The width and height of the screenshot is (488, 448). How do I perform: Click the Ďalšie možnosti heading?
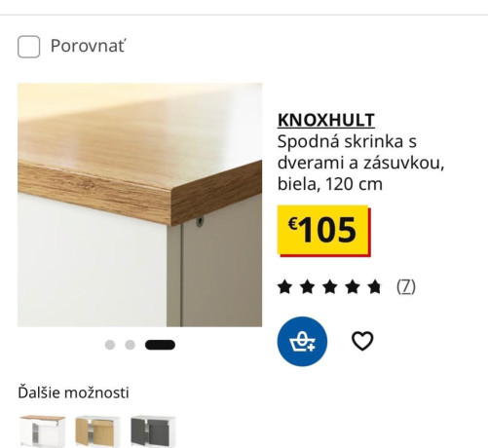(x=73, y=392)
